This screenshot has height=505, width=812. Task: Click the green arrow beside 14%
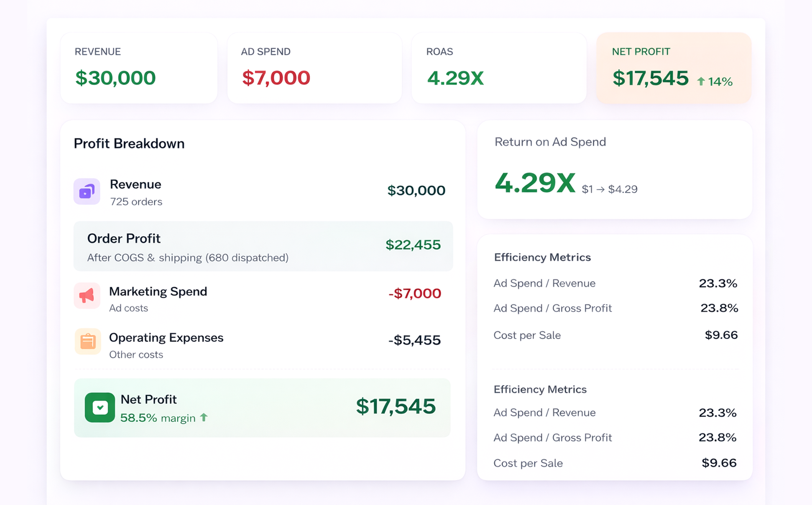tap(701, 82)
